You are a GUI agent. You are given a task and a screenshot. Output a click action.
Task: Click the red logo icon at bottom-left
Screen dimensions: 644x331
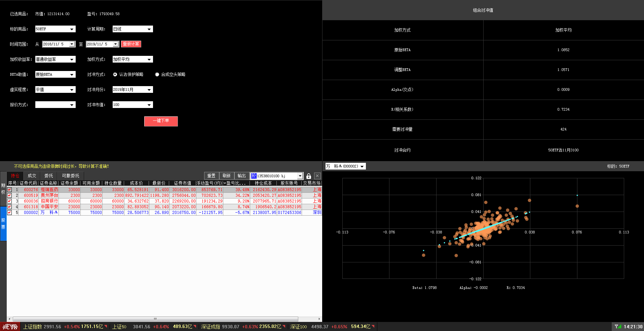pyautogui.click(x=10, y=327)
